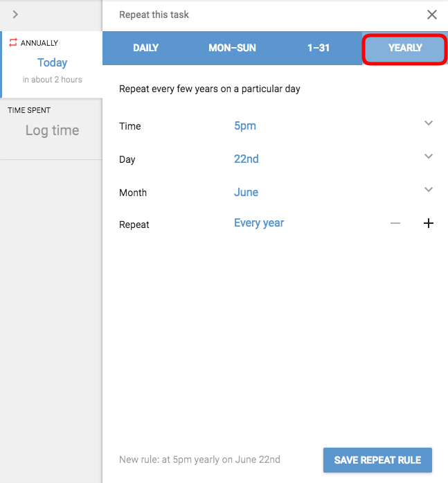Expand the Time dropdown chevron
Viewport: 448px width, 483px height.
pyautogui.click(x=429, y=123)
